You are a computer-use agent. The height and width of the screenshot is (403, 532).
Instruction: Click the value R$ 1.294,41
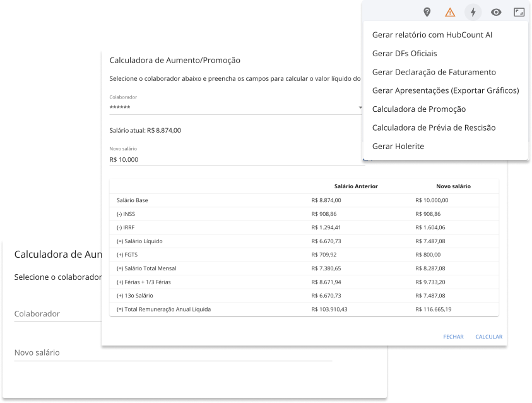[x=326, y=228]
